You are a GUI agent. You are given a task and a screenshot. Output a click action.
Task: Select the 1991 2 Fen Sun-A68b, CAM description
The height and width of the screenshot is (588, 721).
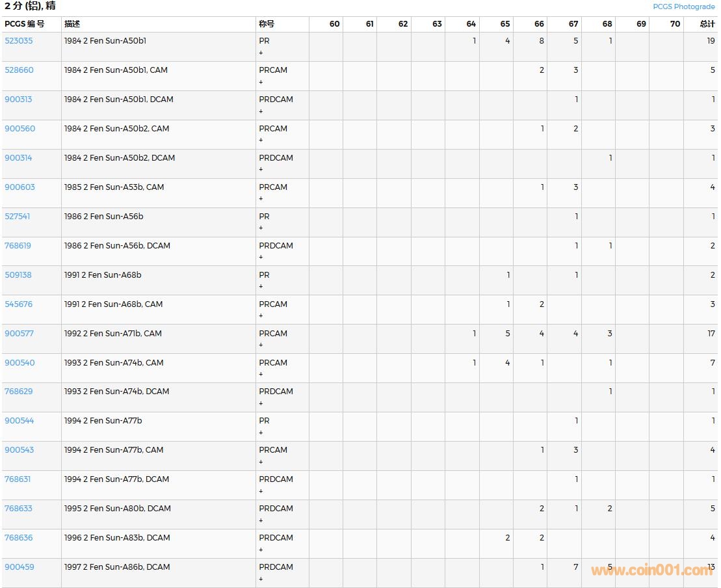click(x=113, y=304)
